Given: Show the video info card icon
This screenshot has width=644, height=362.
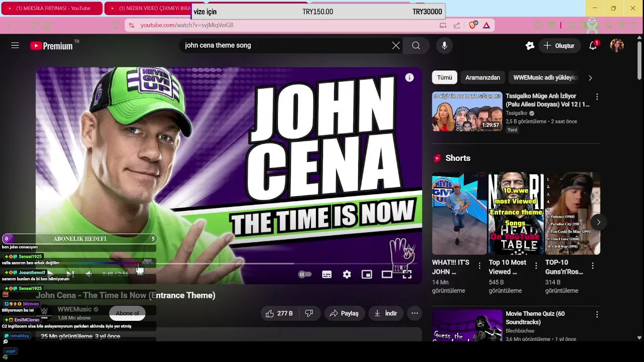Looking at the screenshot, I should 410,77.
